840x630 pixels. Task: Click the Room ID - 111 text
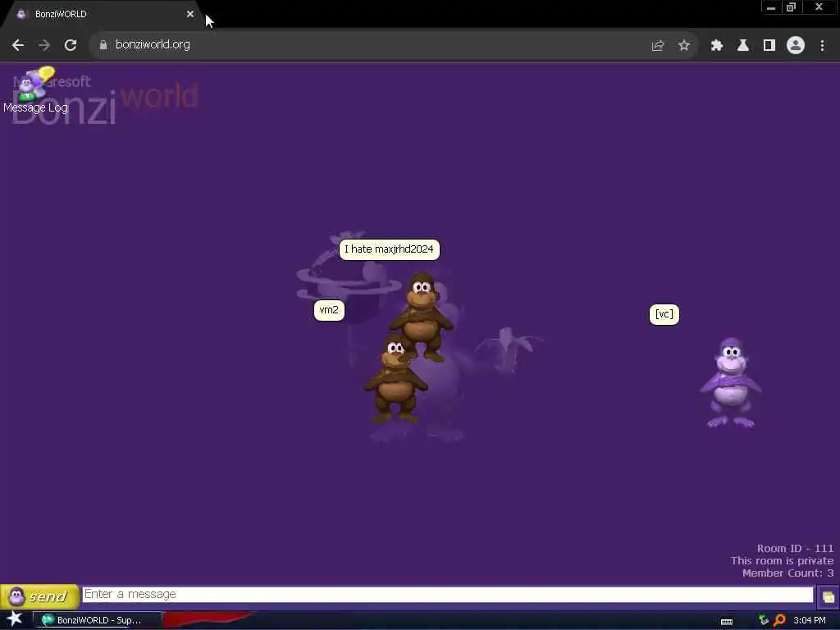[795, 549]
